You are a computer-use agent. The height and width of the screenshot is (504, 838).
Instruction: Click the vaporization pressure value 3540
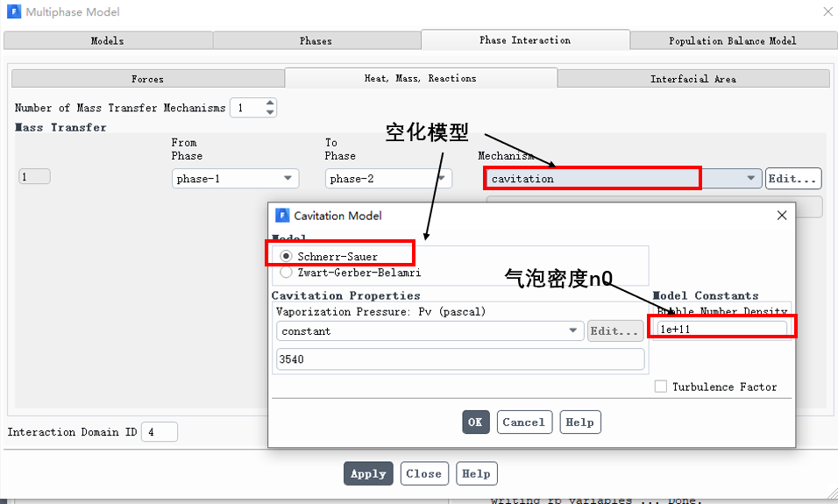click(460, 359)
